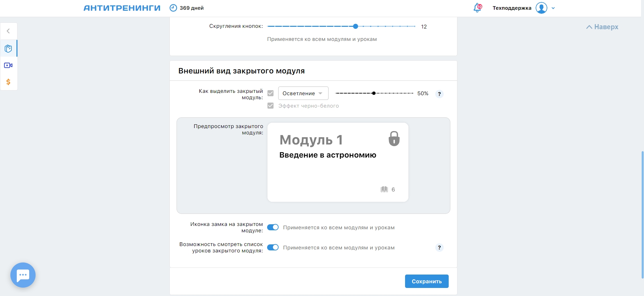644x296 pixels.
Task: Click the 'Наверх' link
Action: tap(602, 27)
